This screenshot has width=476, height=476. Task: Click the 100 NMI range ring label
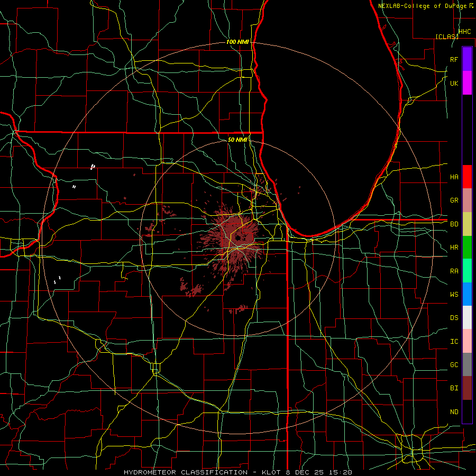(x=237, y=42)
